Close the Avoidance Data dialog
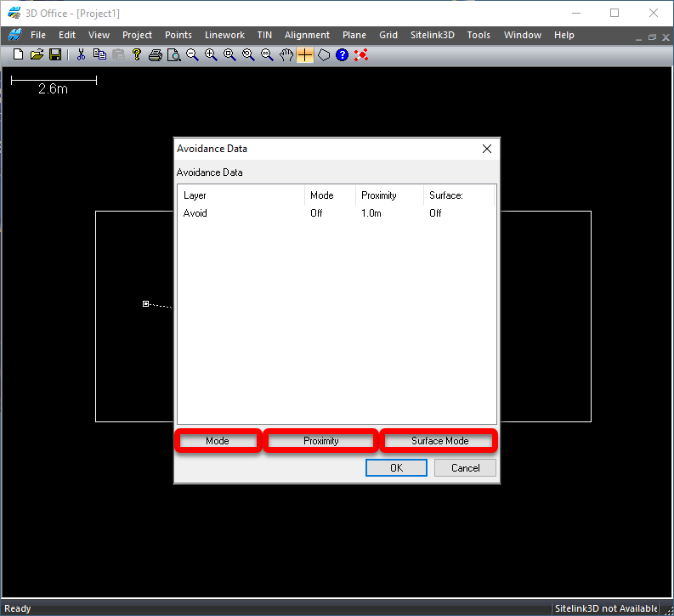 (486, 149)
